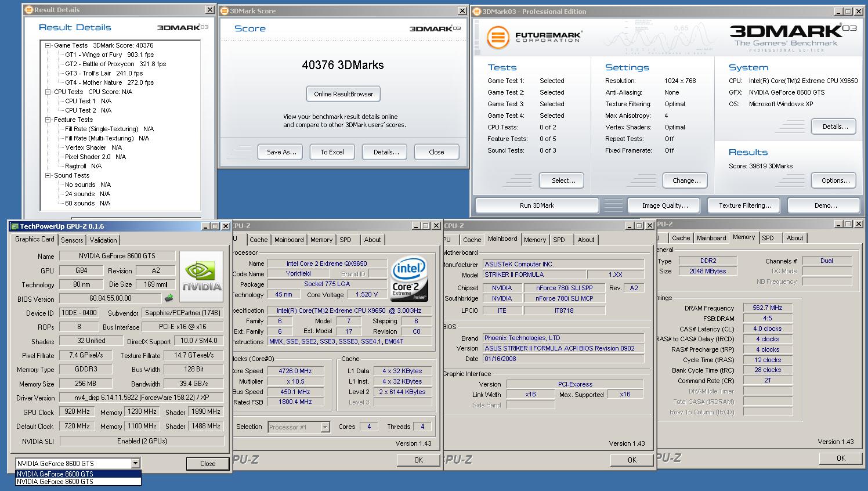Click the GPU Clock 920 MHz field
The width and height of the screenshot is (868, 491).
point(77,412)
